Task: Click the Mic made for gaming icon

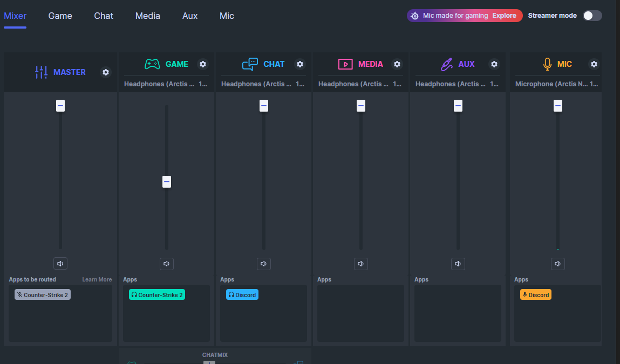Action: point(414,16)
